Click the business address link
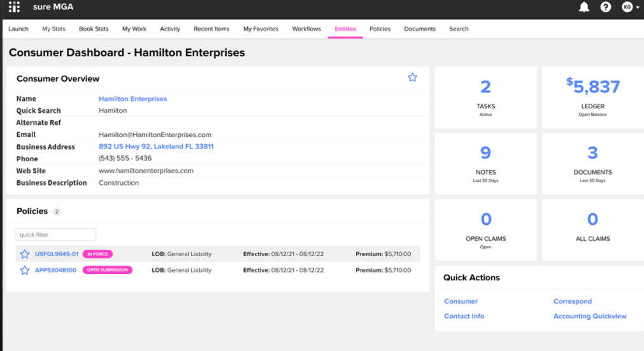This screenshot has height=351, width=644. tap(156, 147)
